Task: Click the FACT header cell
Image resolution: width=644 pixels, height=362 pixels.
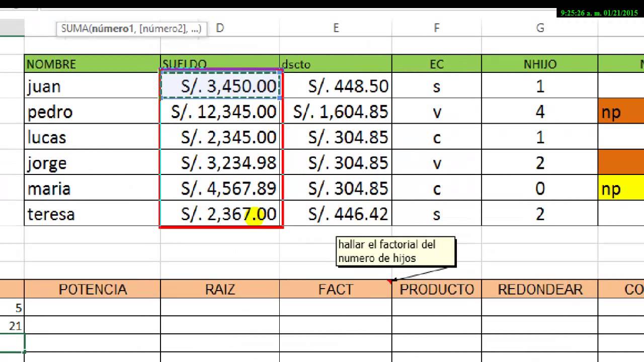Action: coord(336,289)
